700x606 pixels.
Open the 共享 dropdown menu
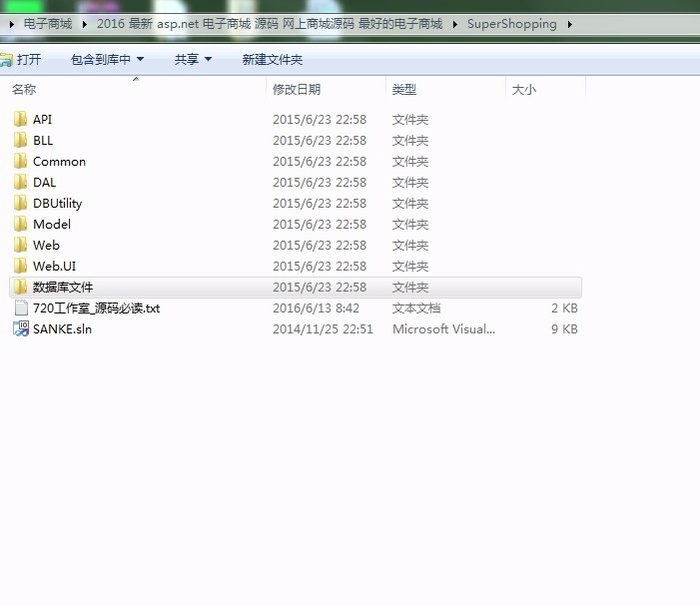(x=193, y=59)
